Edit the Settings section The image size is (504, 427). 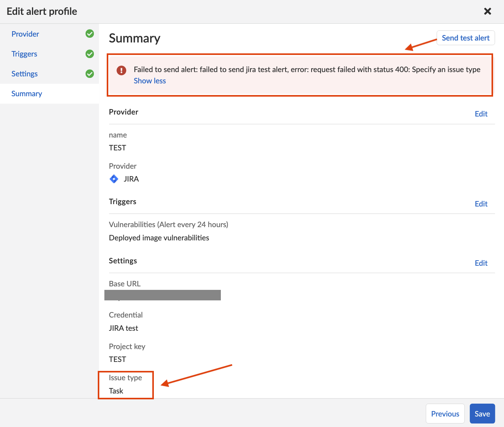click(481, 263)
